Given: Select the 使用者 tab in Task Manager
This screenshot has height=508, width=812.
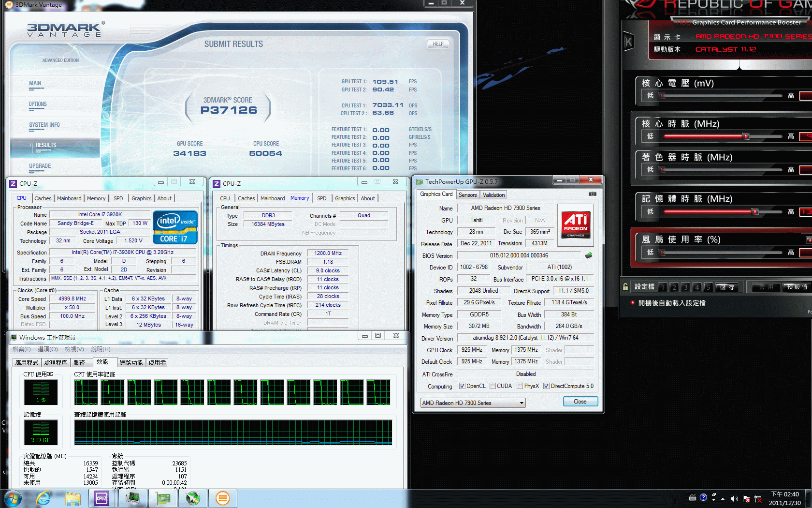Looking at the screenshot, I should tap(157, 362).
